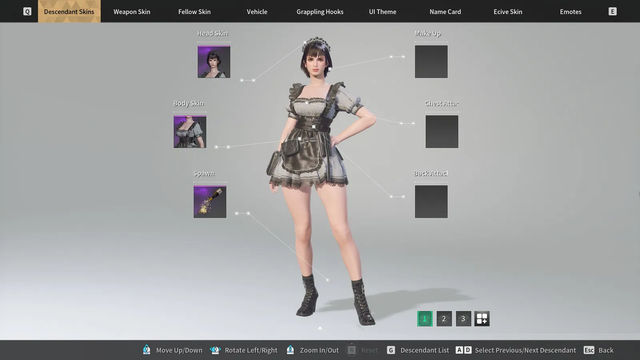Click the E next-tab key icon
The width and height of the screenshot is (640, 360).
coord(613,11)
